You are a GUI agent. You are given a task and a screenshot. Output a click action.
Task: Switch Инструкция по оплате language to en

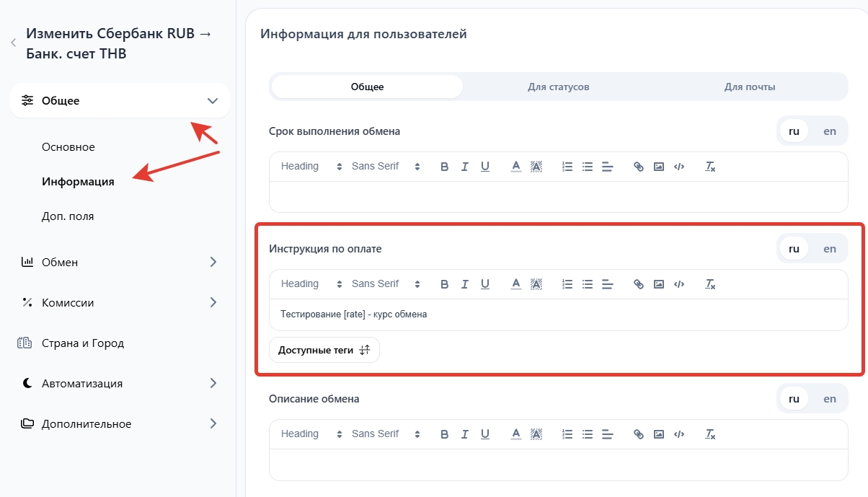[x=830, y=249]
